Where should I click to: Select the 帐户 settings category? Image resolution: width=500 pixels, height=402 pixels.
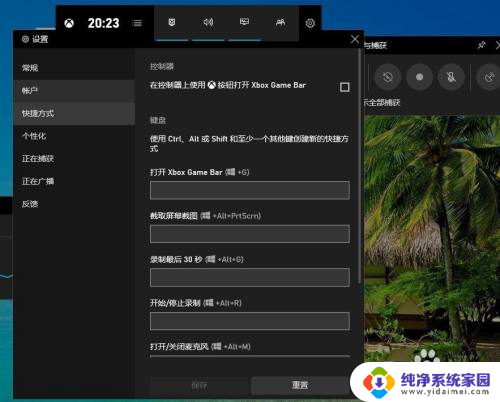tap(74, 91)
